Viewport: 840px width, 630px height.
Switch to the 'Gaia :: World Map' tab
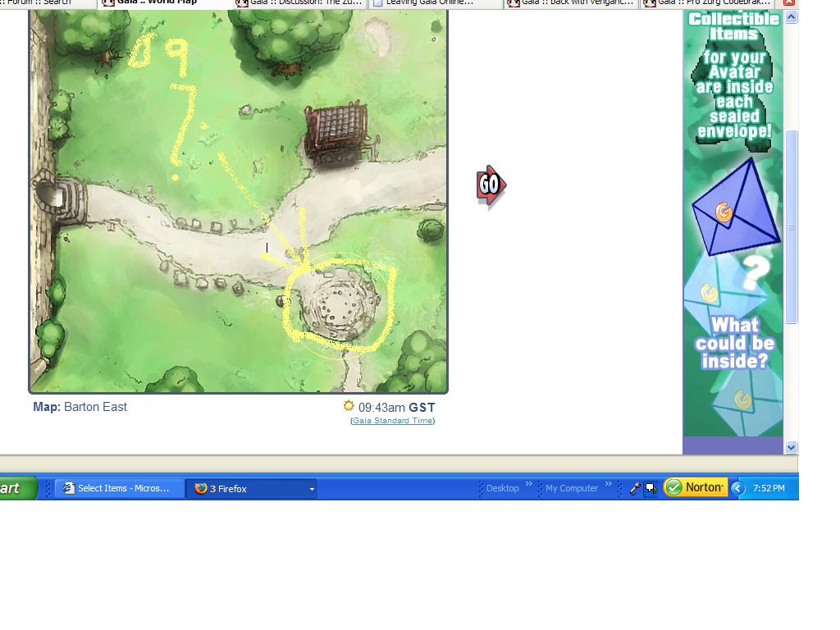tap(166, 3)
